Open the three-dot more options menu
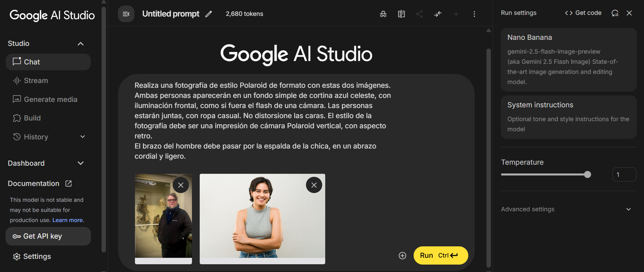644x272 pixels. 474,14
